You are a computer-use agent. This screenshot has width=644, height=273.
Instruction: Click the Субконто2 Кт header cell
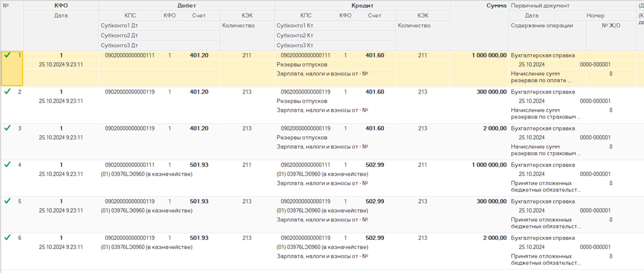coord(335,35)
